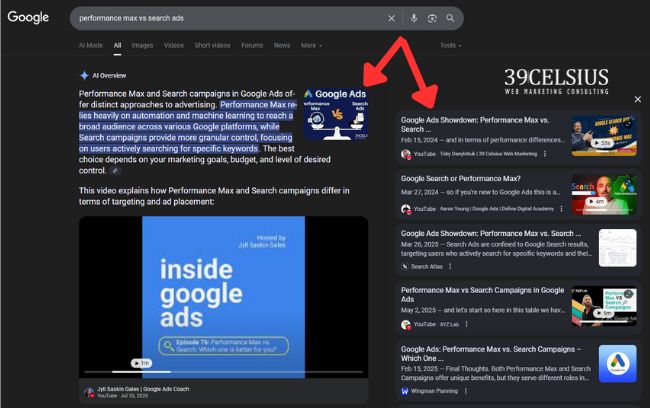Open options menu for XYZ Lab result
650x408 pixels.
coord(466,324)
